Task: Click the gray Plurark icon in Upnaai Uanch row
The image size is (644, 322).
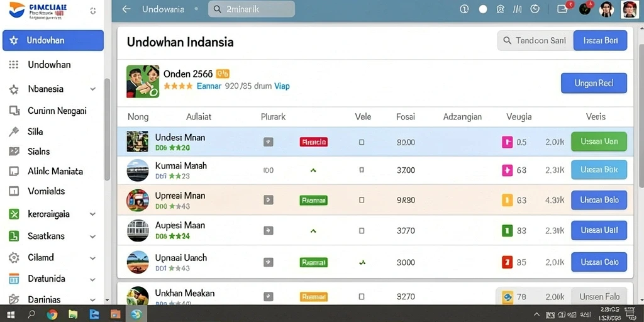Action: (268, 262)
